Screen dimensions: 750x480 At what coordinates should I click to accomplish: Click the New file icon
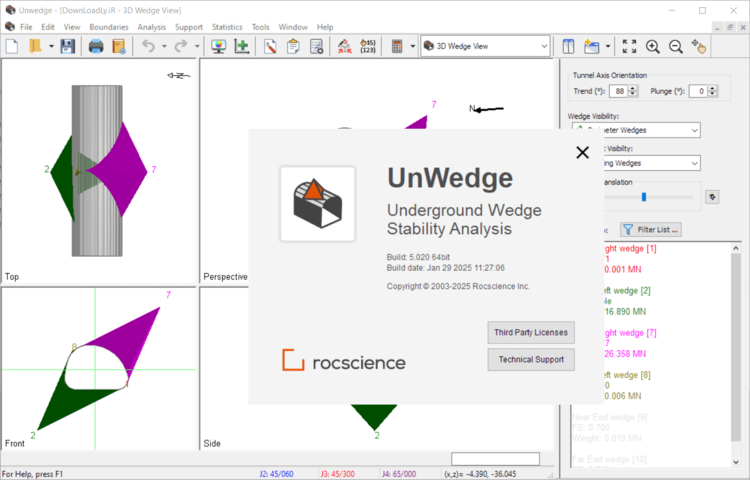click(12, 46)
